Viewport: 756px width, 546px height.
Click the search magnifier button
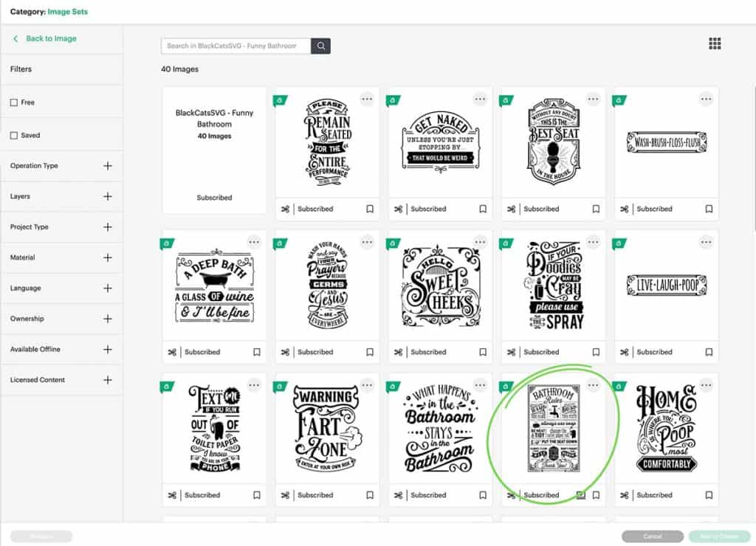tap(320, 46)
